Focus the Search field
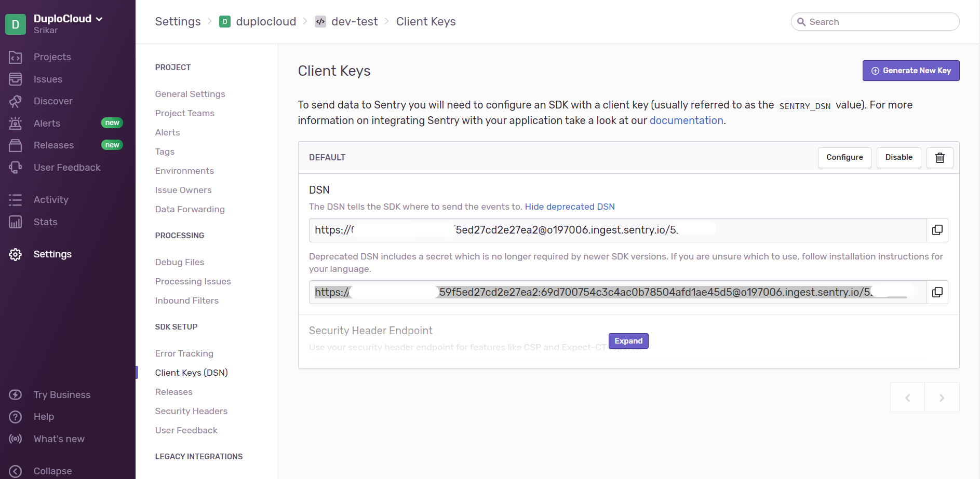980x479 pixels. point(880,22)
